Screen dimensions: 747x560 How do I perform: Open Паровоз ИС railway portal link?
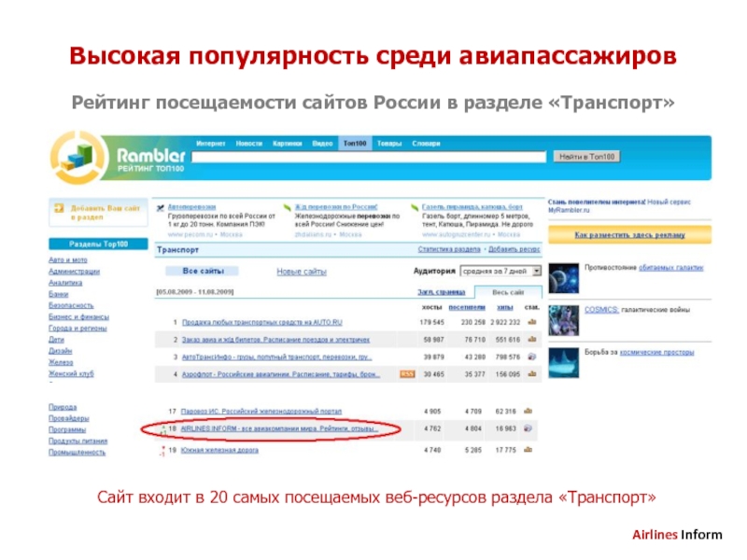261,411
